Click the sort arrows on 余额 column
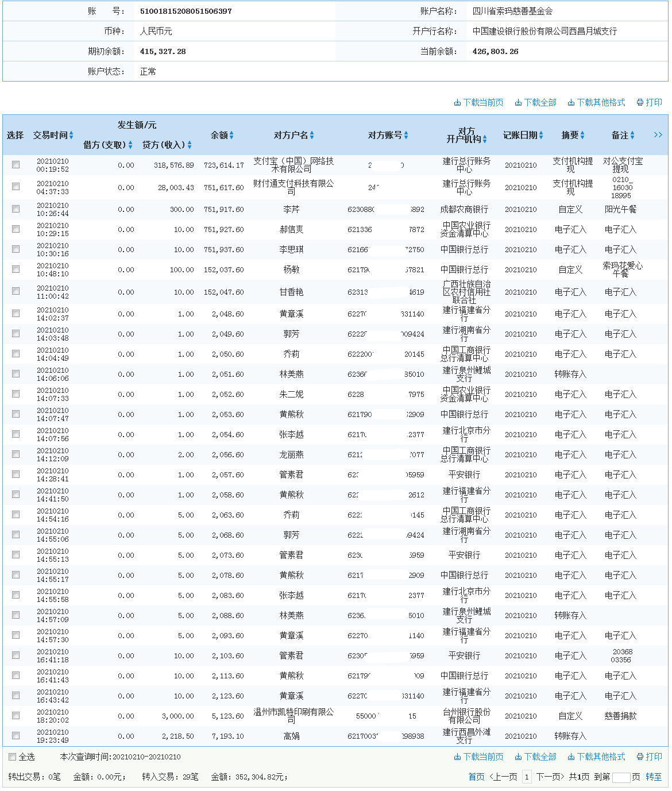This screenshot has width=672, height=791. click(x=232, y=134)
